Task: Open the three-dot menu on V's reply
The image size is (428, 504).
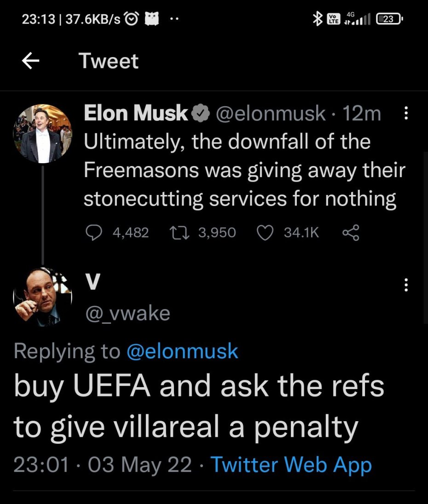Action: (x=405, y=286)
